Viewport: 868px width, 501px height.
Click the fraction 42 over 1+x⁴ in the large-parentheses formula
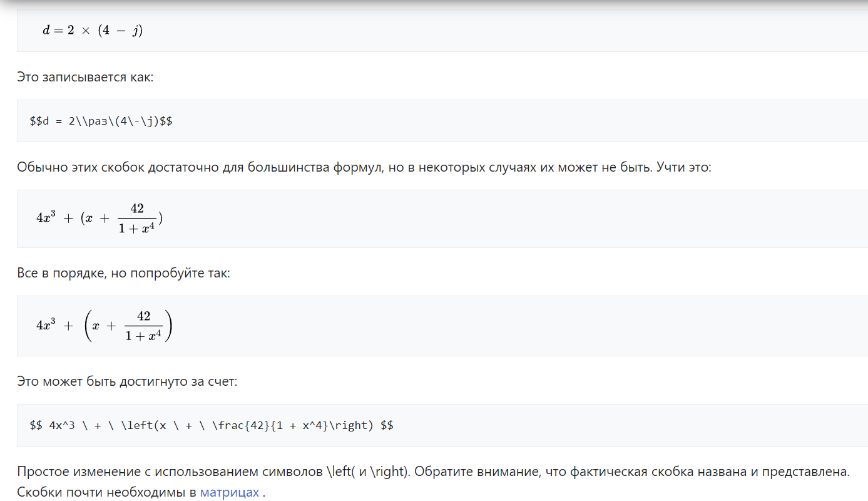click(x=143, y=326)
